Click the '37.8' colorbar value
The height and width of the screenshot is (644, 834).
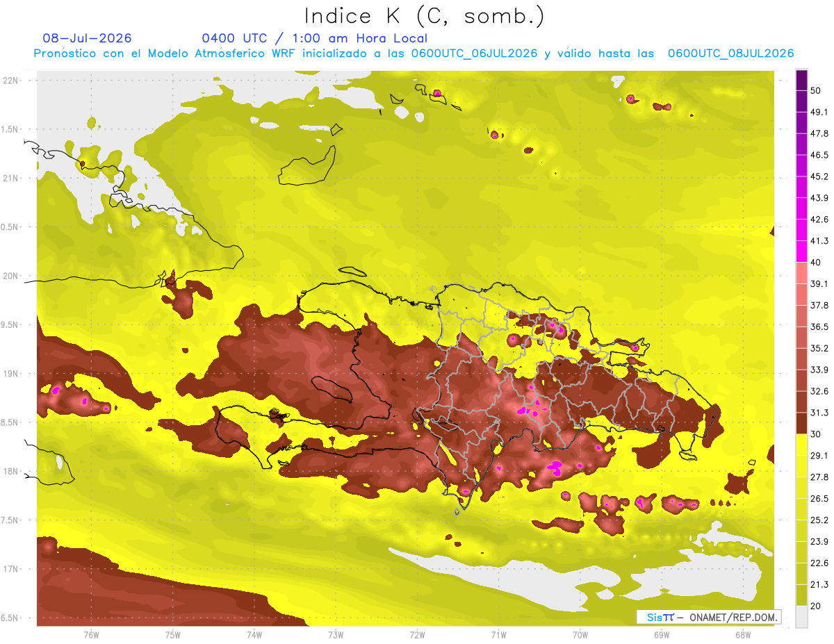(819, 305)
